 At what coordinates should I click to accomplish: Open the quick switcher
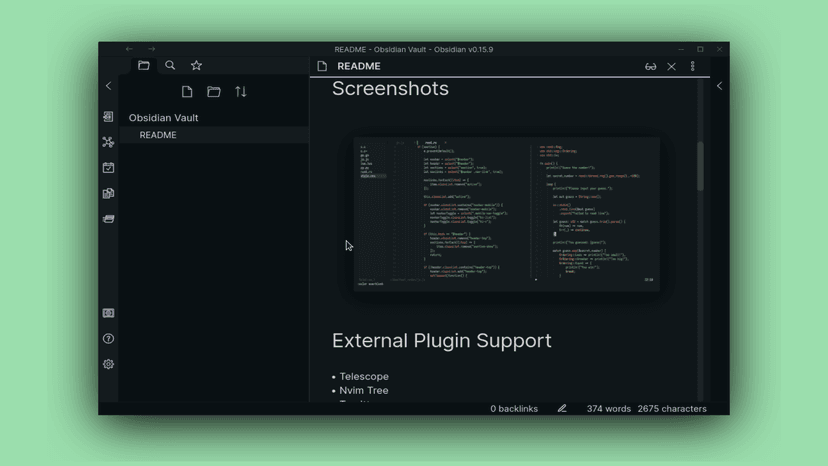coord(108,116)
